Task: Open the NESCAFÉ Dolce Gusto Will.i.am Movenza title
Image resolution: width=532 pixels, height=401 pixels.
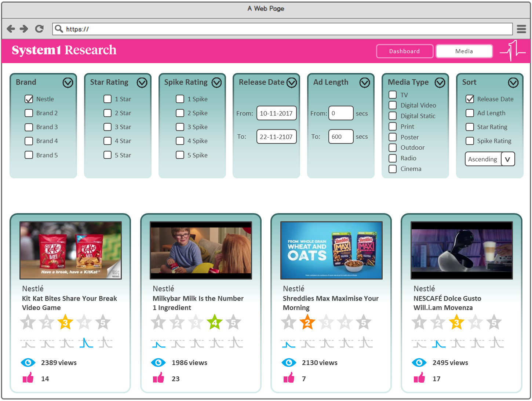Action: click(x=447, y=303)
